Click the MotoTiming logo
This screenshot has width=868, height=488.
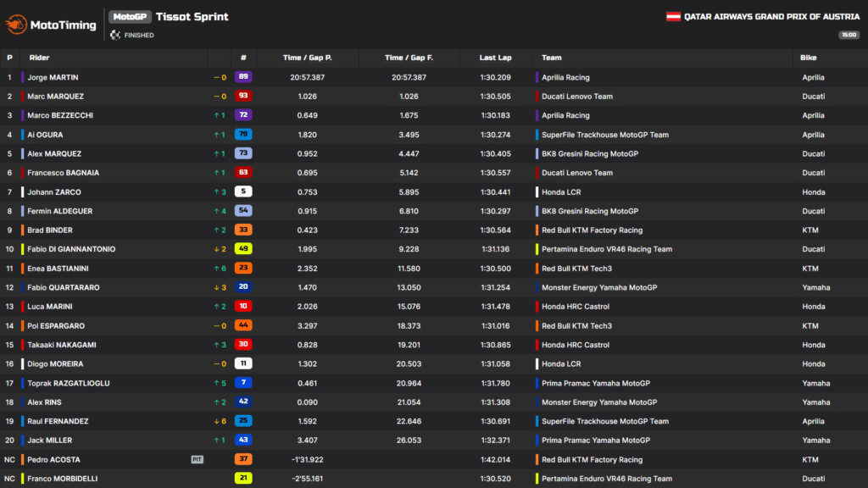pyautogui.click(x=50, y=25)
